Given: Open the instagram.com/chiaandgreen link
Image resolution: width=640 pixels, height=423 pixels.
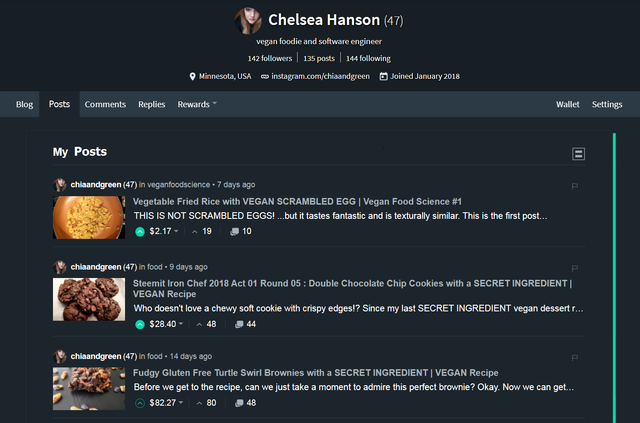Looking at the screenshot, I should click(320, 76).
